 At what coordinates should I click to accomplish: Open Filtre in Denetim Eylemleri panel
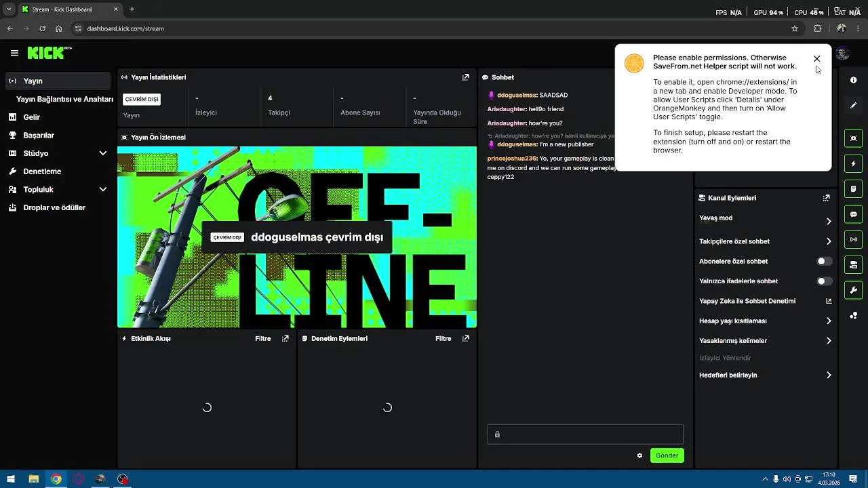tap(443, 338)
